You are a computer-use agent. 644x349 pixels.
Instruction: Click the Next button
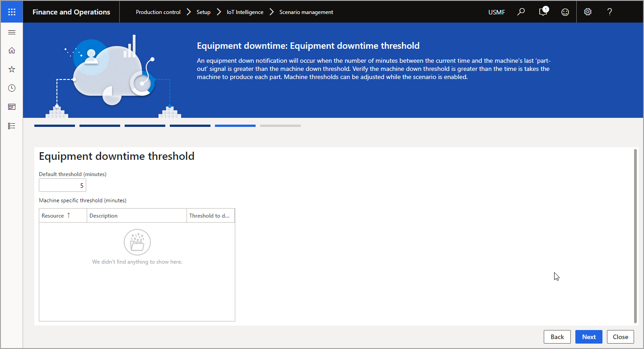tap(589, 337)
